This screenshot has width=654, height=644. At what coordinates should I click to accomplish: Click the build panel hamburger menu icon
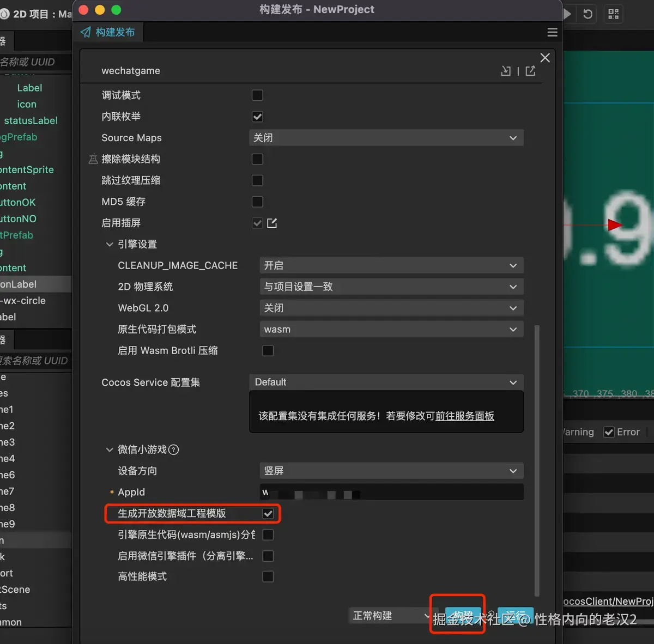tap(552, 33)
